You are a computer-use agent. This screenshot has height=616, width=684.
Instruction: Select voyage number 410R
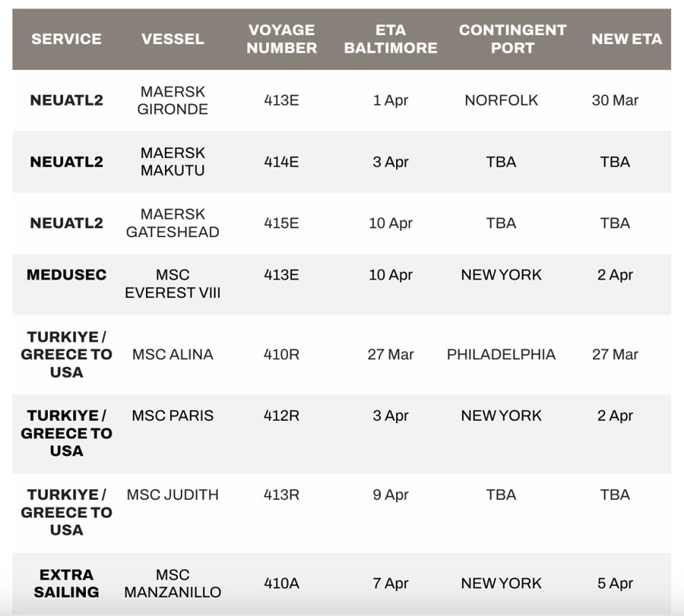tap(281, 355)
